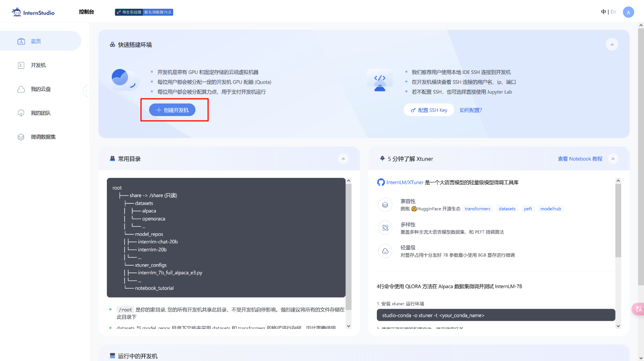Click the GitHub icon beside InternLM/XTuner
Screen dimensions: 644x361
[381, 182]
